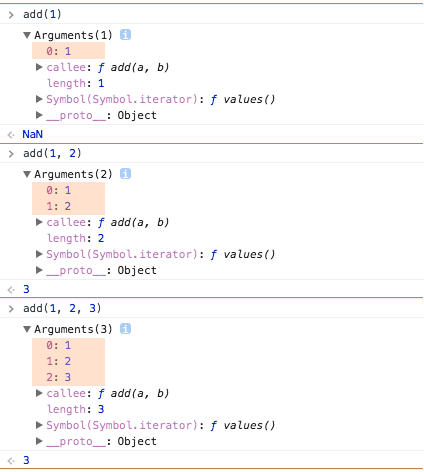
Task: Expand __proto__ under Arguments(2)
Action: click(x=39, y=270)
